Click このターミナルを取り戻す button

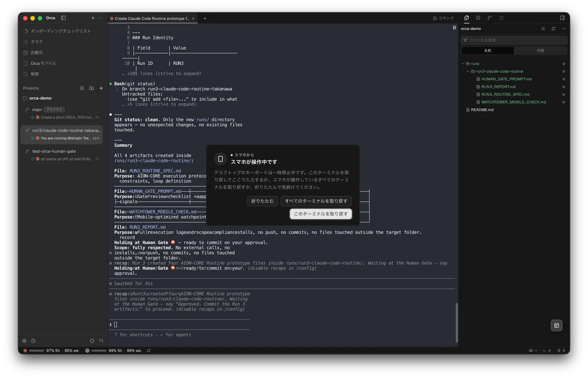click(320, 214)
